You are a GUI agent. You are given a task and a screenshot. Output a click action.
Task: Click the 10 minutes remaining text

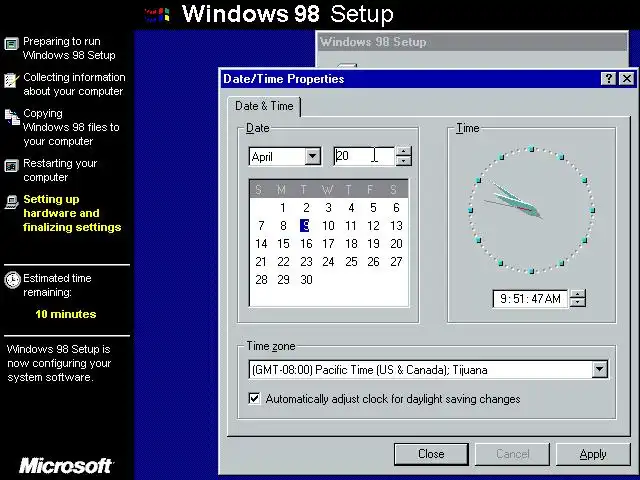(x=66, y=314)
